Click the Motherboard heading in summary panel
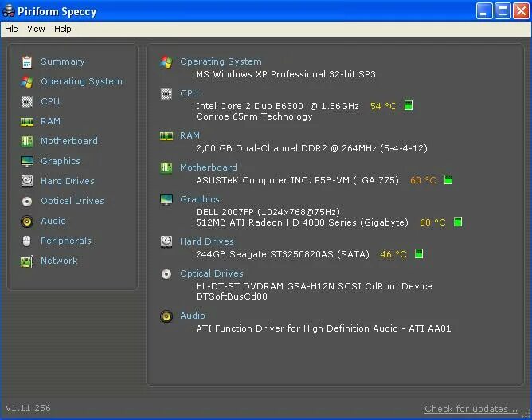Image resolution: width=532 pixels, height=420 pixels. click(x=209, y=167)
